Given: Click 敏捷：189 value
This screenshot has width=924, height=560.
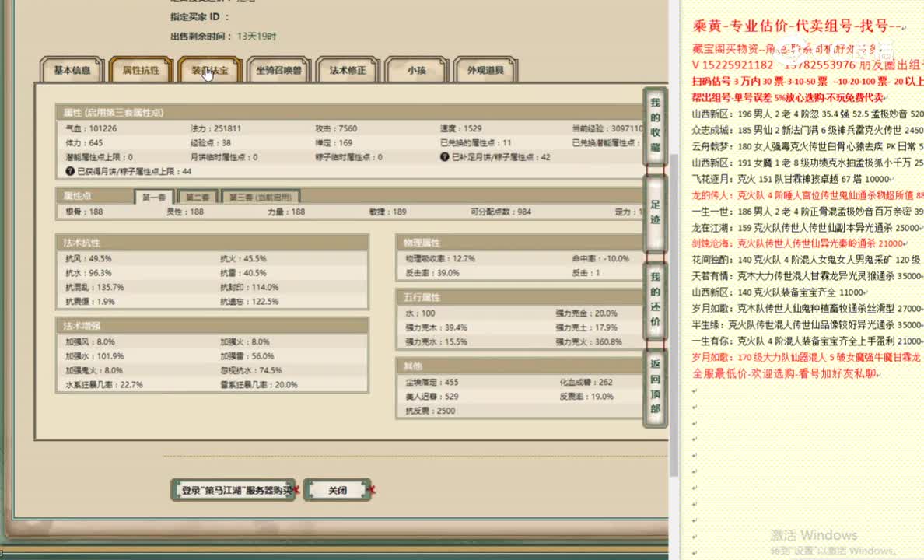Looking at the screenshot, I should [x=388, y=212].
